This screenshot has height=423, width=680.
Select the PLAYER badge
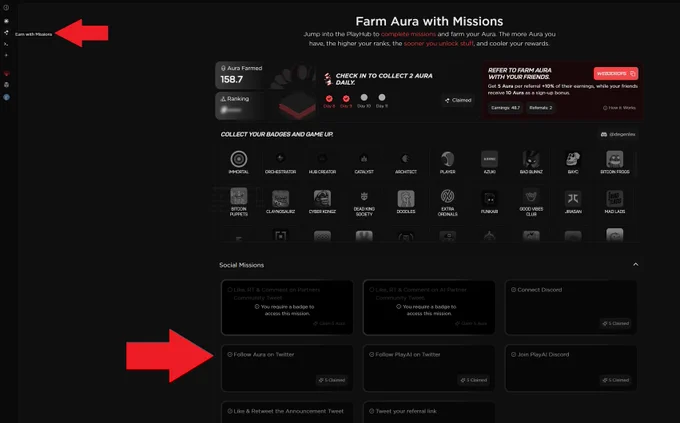(448, 162)
